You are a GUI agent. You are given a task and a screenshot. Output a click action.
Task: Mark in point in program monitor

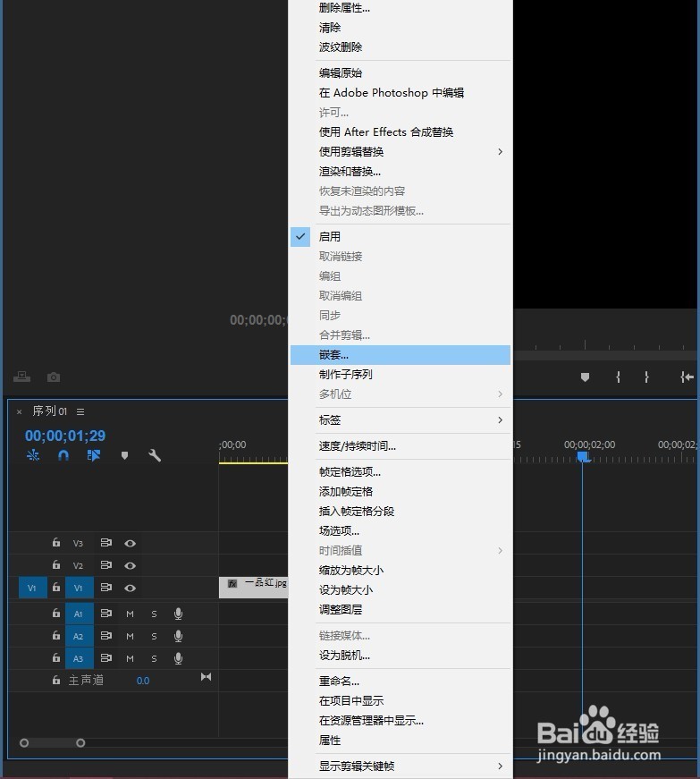[618, 377]
